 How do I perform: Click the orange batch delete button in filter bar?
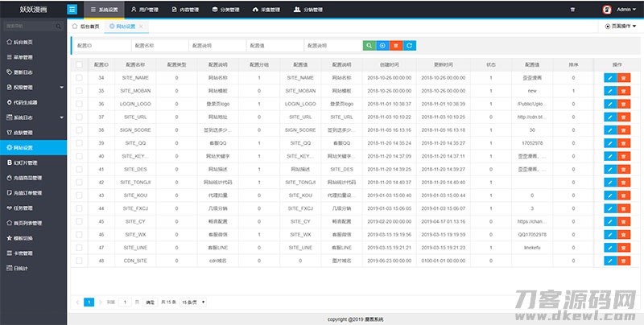click(x=396, y=46)
